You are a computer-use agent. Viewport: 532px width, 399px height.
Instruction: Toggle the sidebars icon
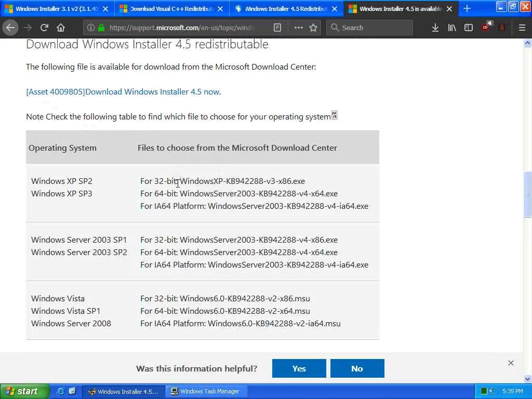[x=469, y=28]
